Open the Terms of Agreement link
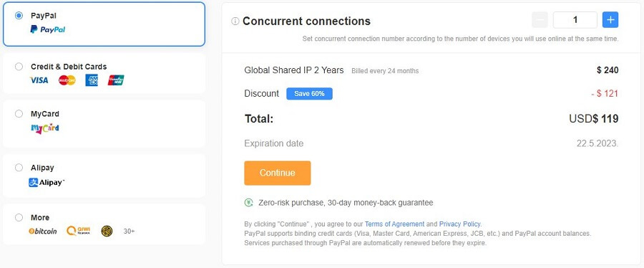 tap(394, 224)
